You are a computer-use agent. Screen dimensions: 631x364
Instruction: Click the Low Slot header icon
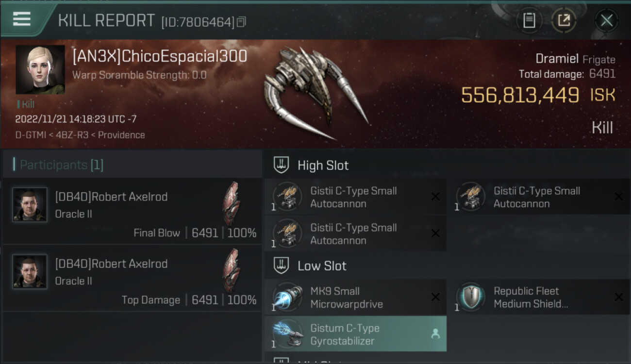pos(282,265)
